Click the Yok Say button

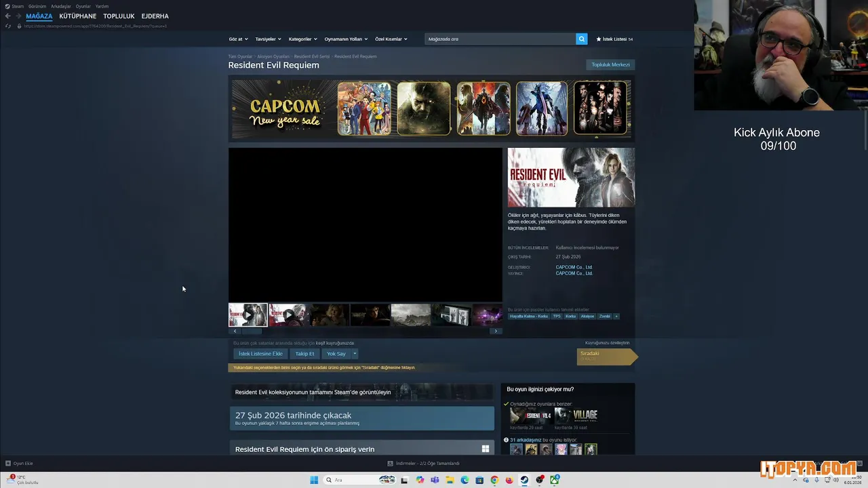(x=336, y=354)
